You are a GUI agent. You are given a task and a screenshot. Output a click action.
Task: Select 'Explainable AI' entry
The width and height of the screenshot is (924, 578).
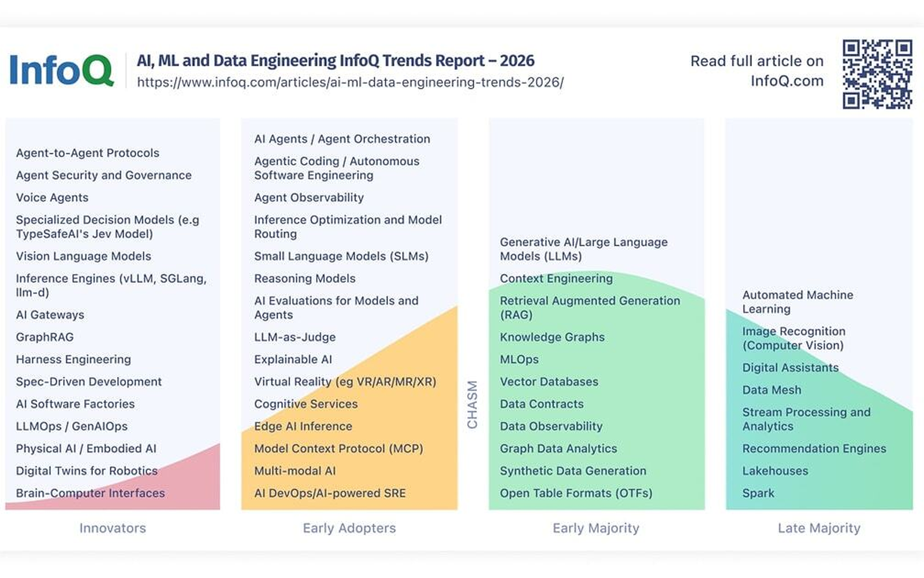[293, 360]
